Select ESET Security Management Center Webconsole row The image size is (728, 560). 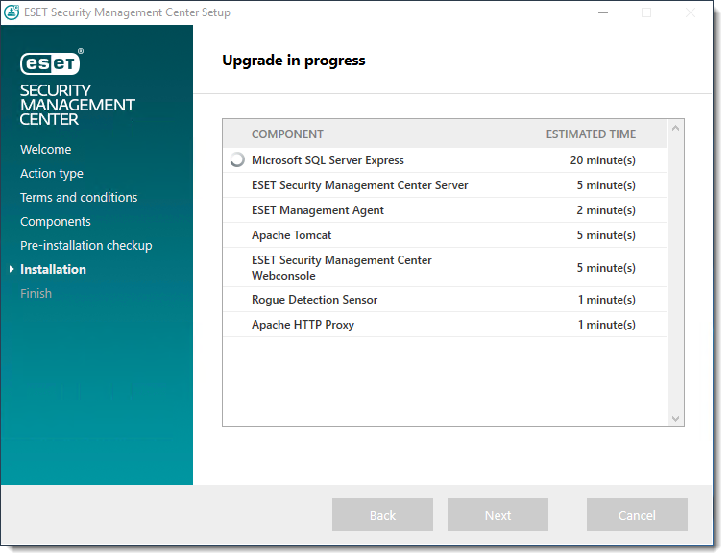(x=446, y=267)
